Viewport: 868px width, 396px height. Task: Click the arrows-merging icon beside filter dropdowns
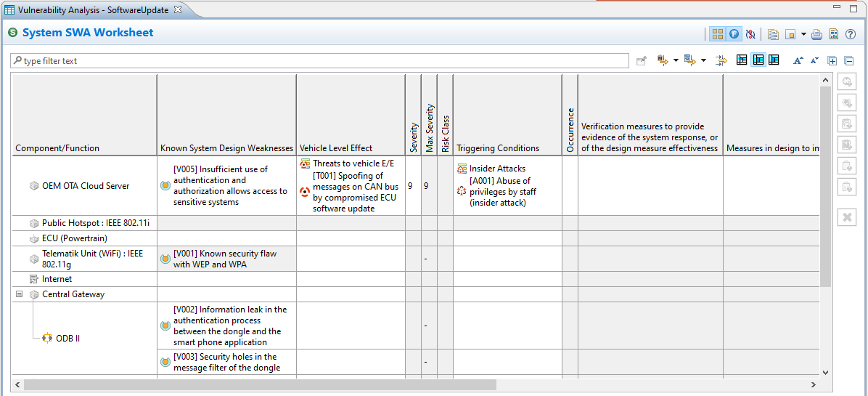pos(721,61)
